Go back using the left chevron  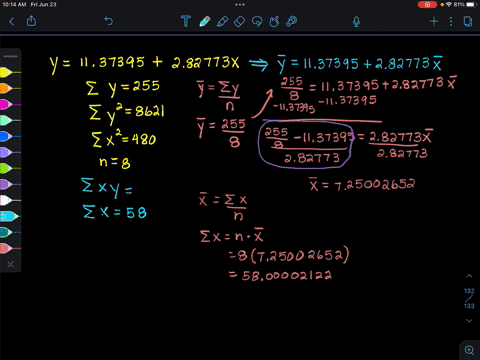[x=12, y=22]
